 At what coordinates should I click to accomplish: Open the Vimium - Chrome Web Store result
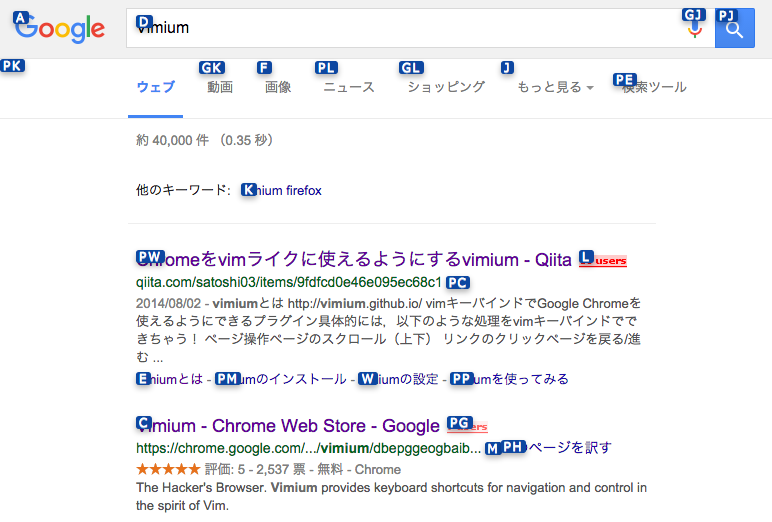point(288,425)
